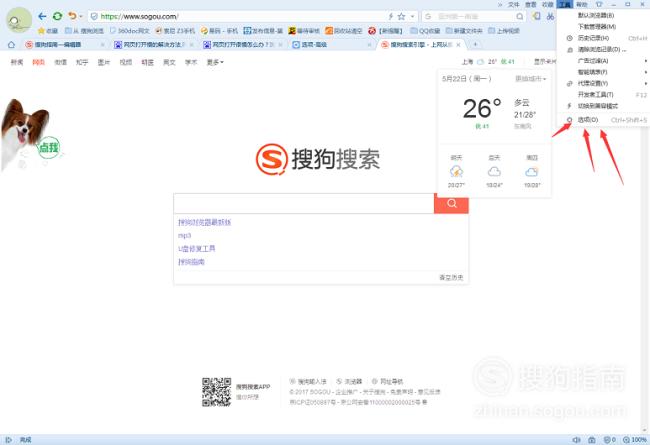650x445 pixels.
Task: Expand the dropdown beside the bookmark star
Action: [x=412, y=17]
